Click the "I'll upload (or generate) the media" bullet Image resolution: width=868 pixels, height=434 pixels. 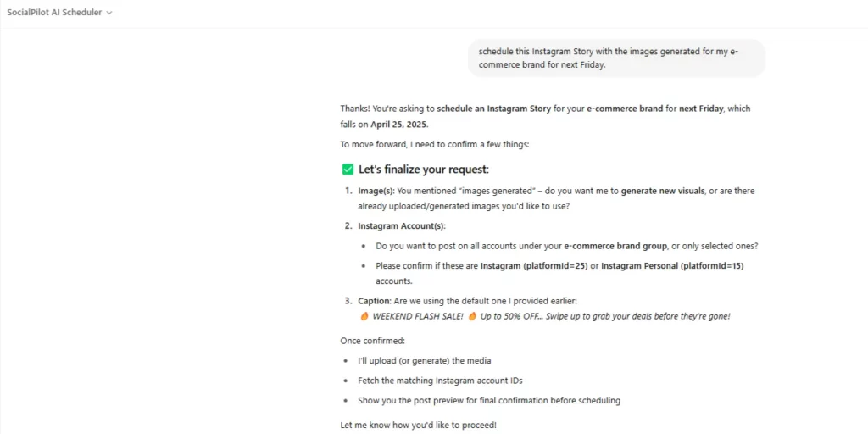pos(424,361)
